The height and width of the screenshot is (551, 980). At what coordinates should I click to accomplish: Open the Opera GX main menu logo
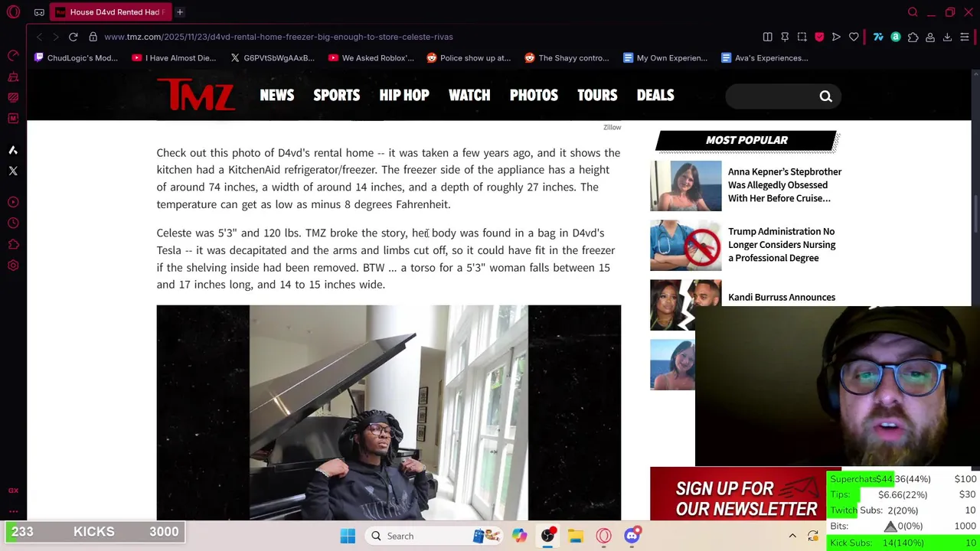click(x=13, y=12)
